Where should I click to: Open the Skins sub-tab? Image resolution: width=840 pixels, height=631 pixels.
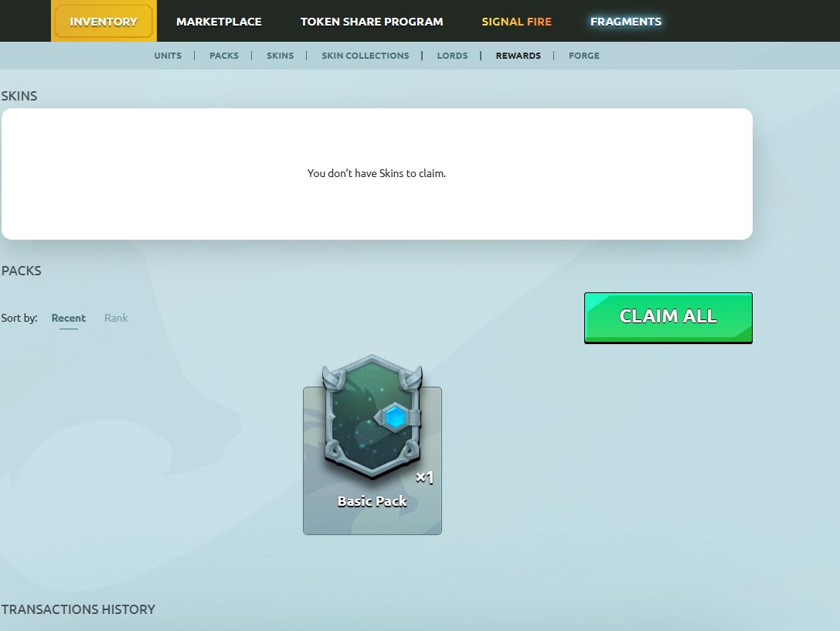point(281,56)
